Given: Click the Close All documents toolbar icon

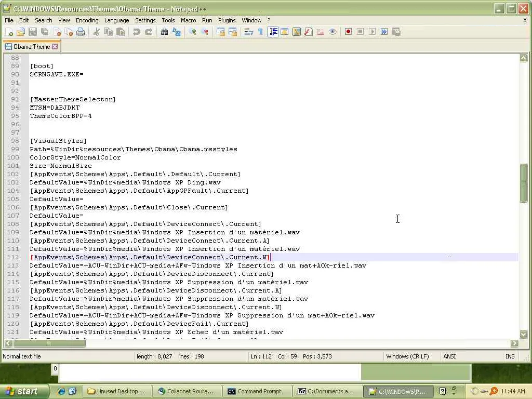Looking at the screenshot, I should click(69, 32).
